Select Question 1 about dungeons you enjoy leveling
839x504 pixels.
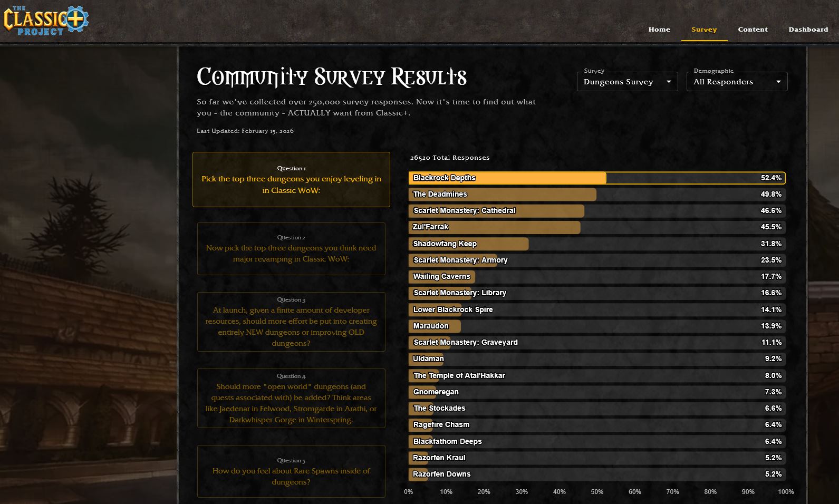click(x=291, y=180)
